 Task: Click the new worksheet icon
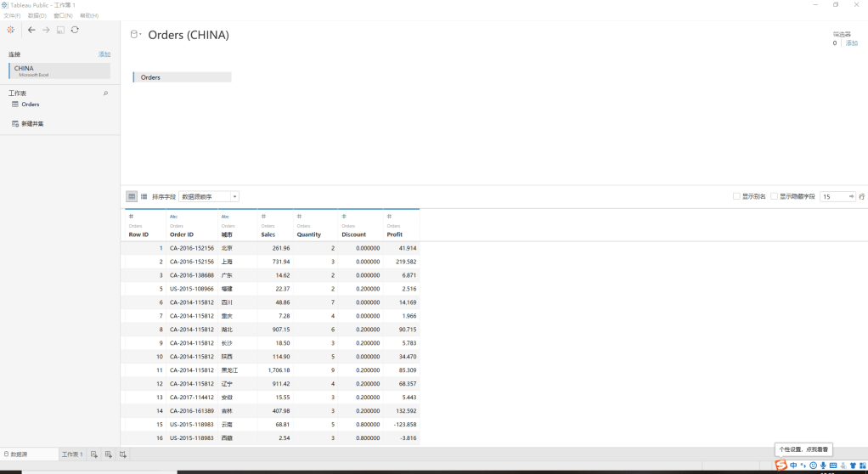[x=94, y=455]
